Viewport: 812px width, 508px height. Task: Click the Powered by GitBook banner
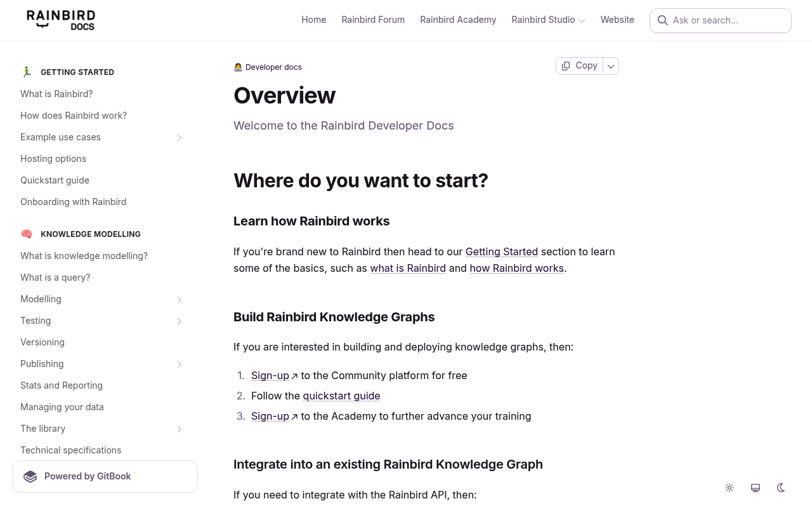(105, 476)
